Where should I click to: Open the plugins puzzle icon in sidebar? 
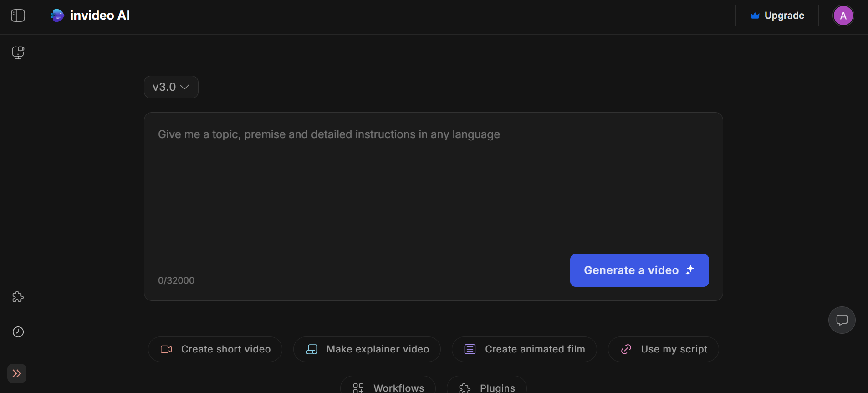pyautogui.click(x=18, y=297)
